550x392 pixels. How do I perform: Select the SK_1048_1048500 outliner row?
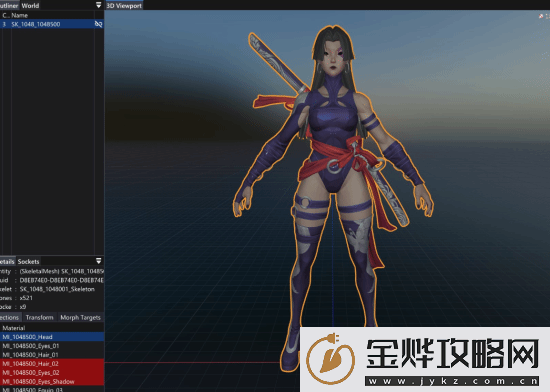[x=52, y=24]
